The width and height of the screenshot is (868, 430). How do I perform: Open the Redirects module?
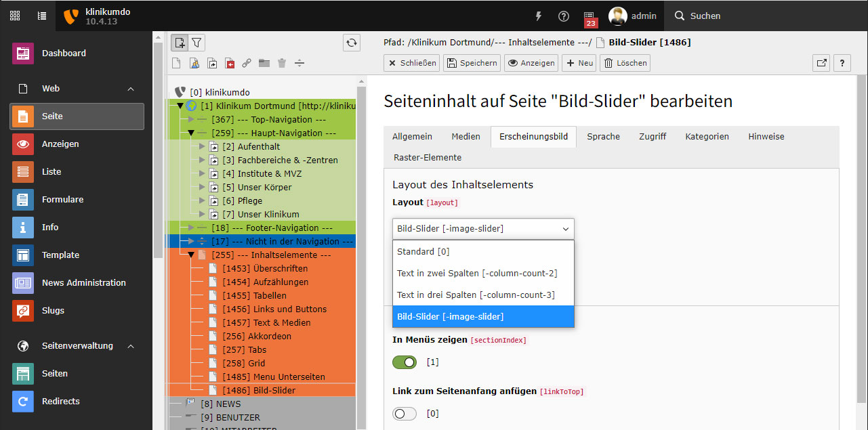click(x=77, y=402)
